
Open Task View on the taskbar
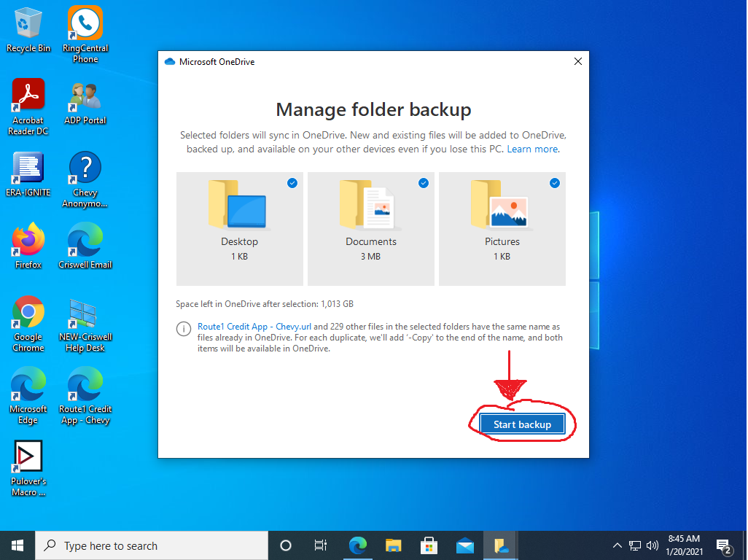[321, 545]
